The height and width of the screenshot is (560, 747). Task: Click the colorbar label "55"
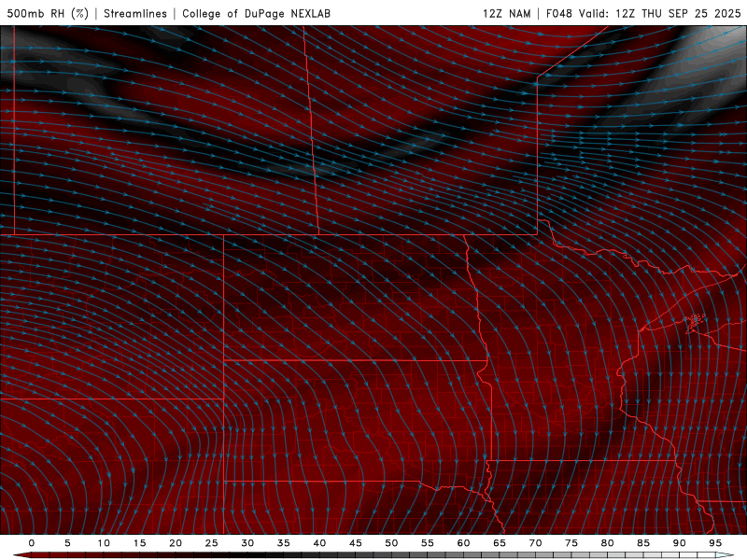(428, 543)
